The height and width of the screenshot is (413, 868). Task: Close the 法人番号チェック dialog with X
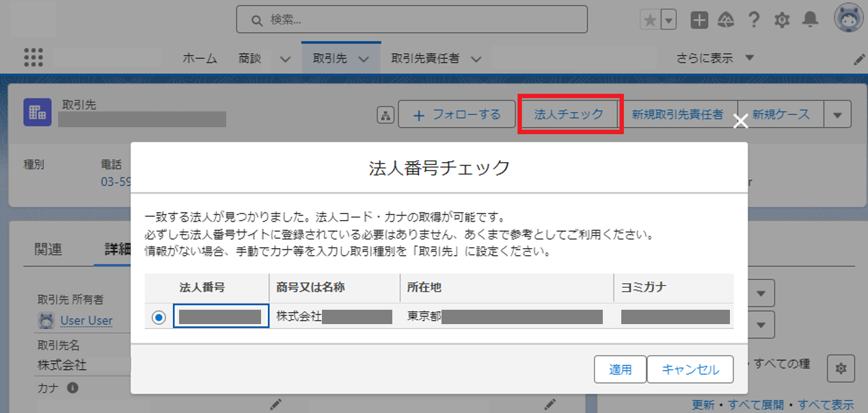point(740,122)
